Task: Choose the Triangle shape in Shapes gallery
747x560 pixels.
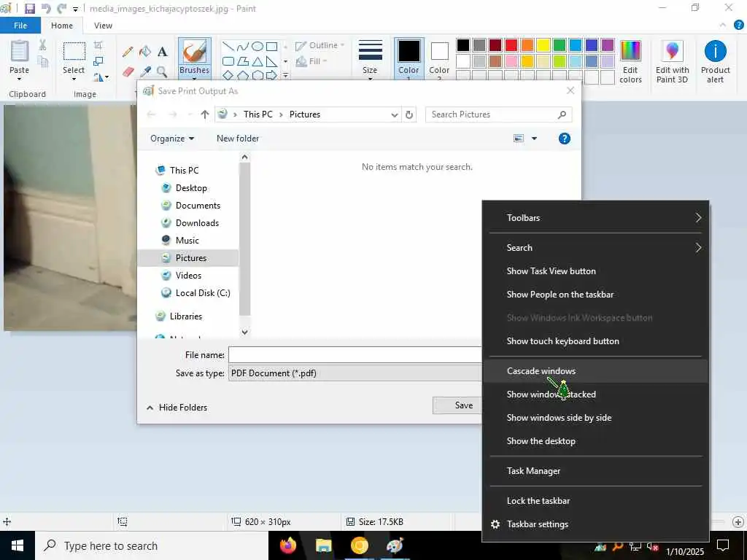Action: click(258, 61)
